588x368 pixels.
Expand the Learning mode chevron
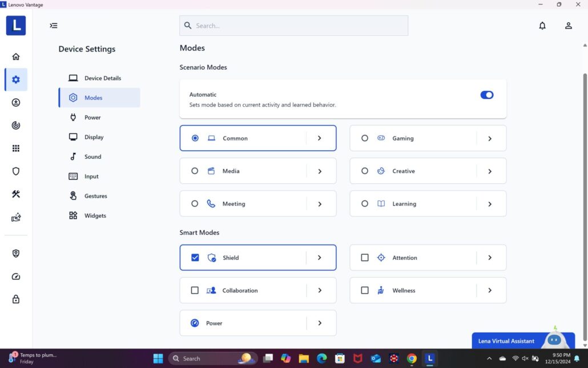pos(490,204)
